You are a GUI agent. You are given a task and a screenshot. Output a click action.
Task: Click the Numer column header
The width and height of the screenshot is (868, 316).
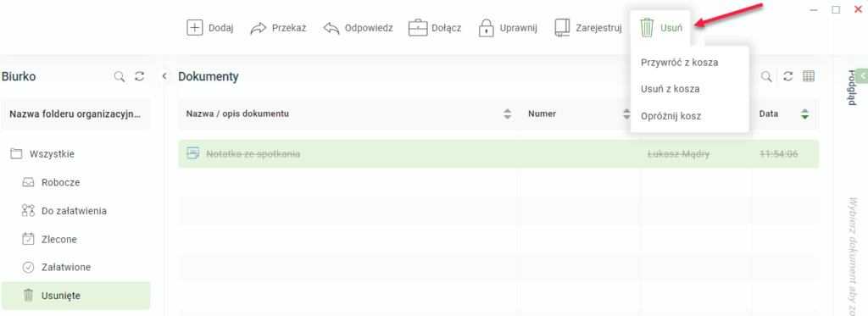pos(542,114)
